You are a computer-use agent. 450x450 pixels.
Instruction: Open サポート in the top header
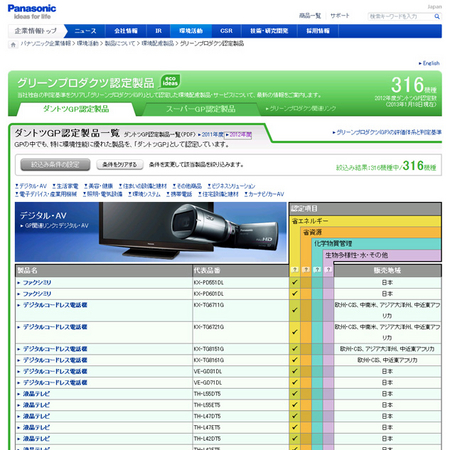tap(340, 16)
